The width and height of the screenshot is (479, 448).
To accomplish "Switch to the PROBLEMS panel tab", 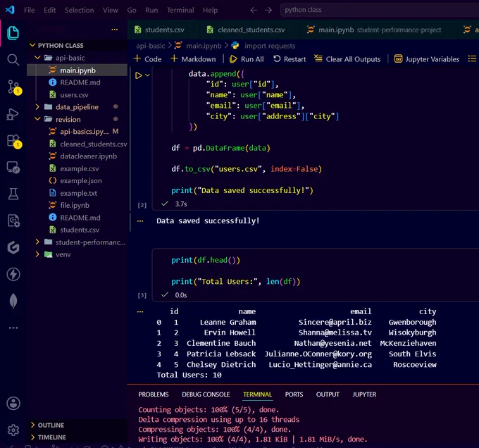I will tap(154, 394).
